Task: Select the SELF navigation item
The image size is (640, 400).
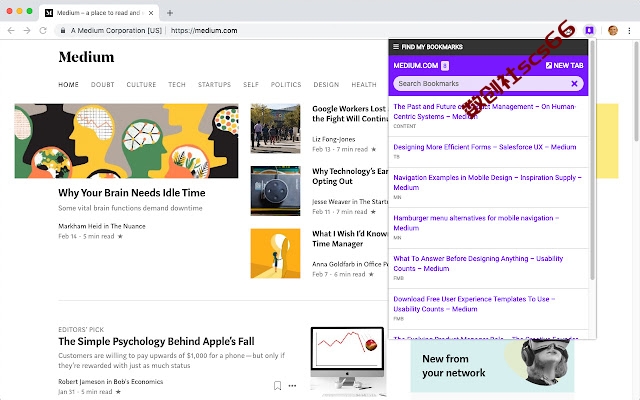Action: tap(251, 84)
